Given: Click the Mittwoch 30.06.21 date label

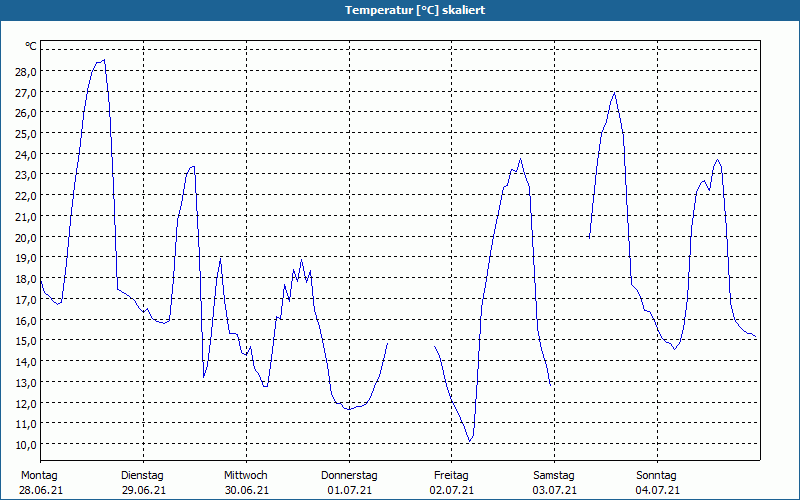Looking at the screenshot, I should (246, 483).
